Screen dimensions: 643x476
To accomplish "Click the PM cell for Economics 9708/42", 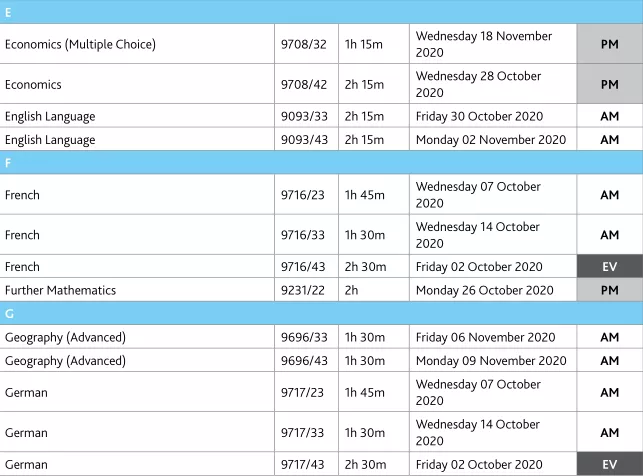I will 610,84.
